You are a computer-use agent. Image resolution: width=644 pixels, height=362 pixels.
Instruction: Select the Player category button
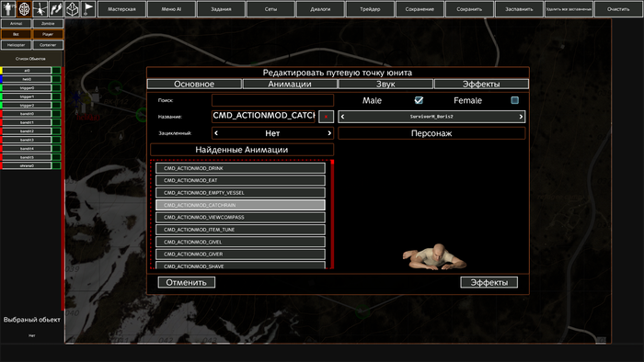[48, 34]
